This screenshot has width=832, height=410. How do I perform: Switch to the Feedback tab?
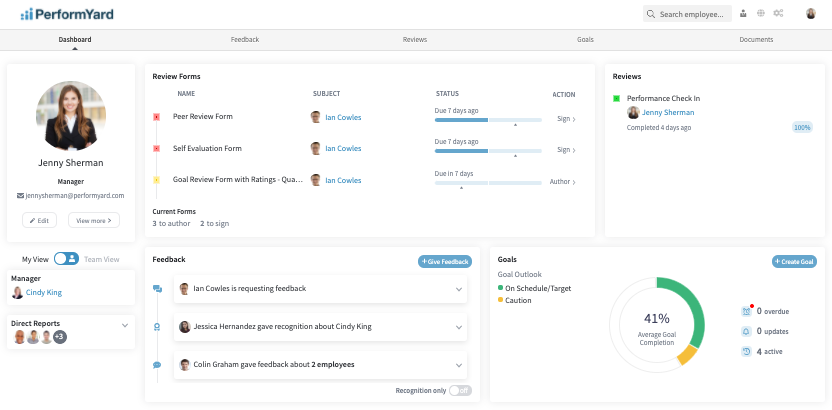(245, 40)
